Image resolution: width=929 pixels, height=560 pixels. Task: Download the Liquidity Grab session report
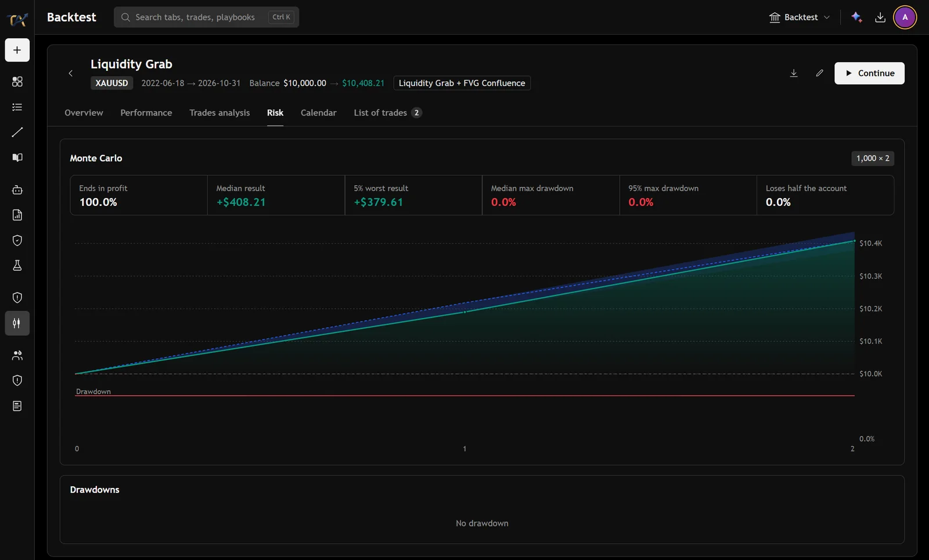click(794, 74)
